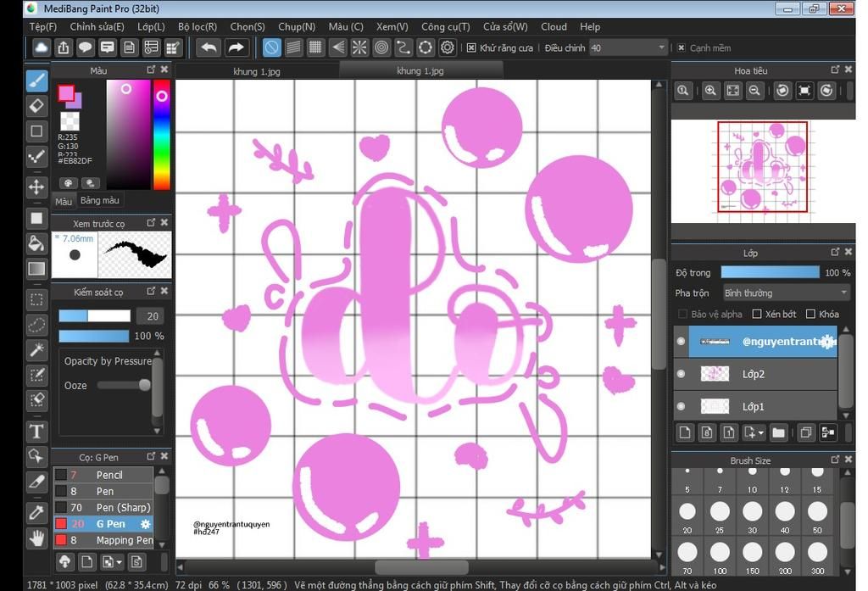868x591 pixels.
Task: Toggle the G Pen color box
Action: (61, 524)
